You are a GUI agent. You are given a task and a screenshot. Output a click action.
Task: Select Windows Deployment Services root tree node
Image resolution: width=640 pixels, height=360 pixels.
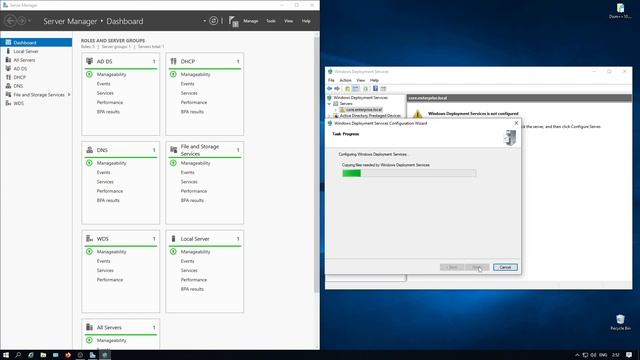tap(360, 98)
